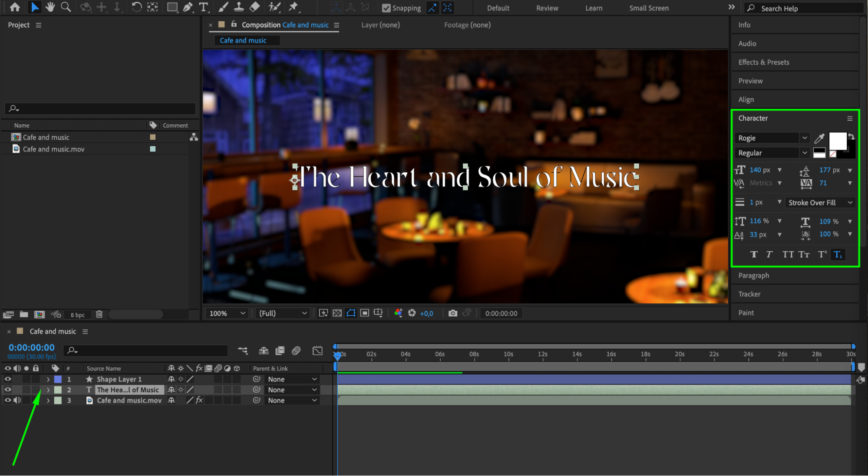Mute audio of Cafe and music.mov layer
Screen dimensions: 868x476
[17, 400]
